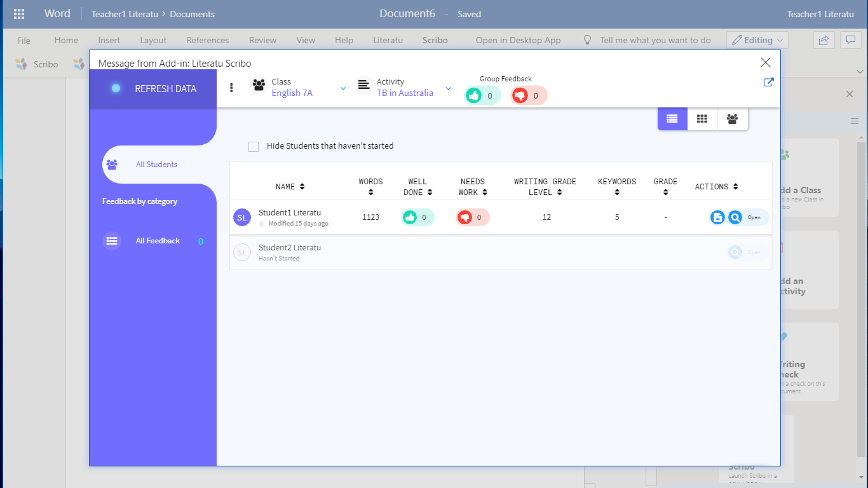Open the File menu
The width and height of the screenshot is (868, 488).
24,40
